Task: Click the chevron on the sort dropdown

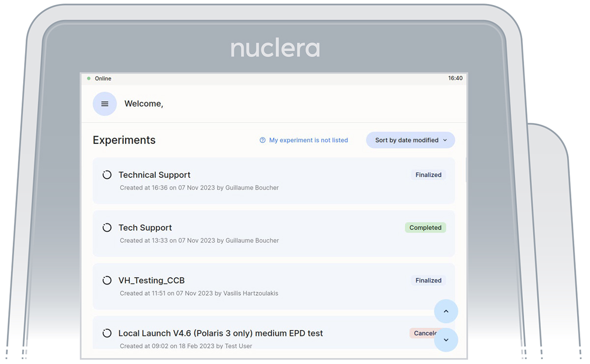Action: (445, 140)
